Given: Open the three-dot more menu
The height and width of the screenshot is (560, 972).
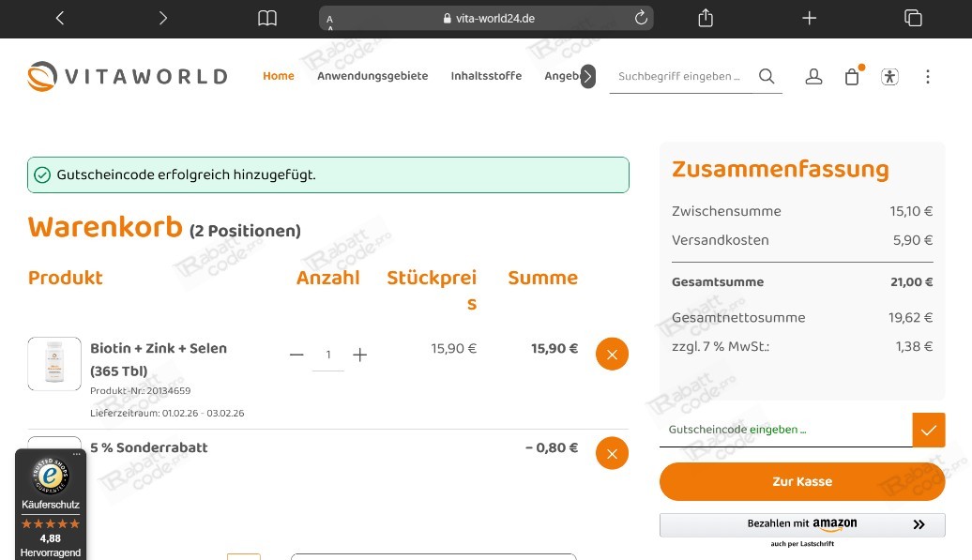Looking at the screenshot, I should point(927,77).
